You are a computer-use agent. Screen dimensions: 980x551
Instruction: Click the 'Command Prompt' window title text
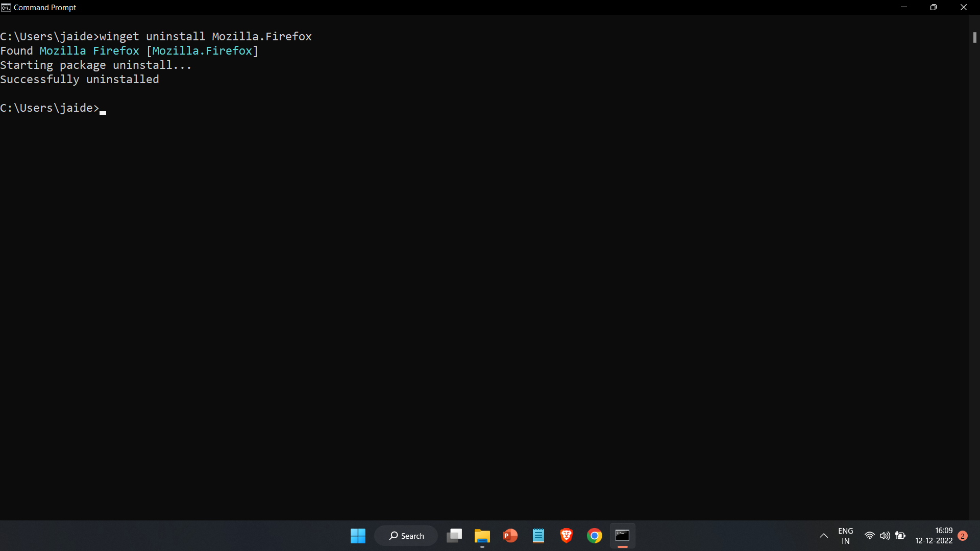click(45, 8)
